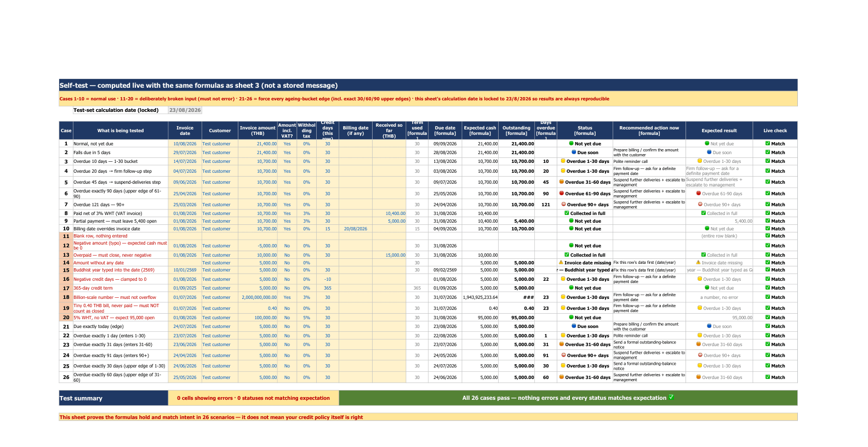This screenshot has width=868, height=447.
Task: Click '(entire row blank)' expected result cell
Action: 719,236
